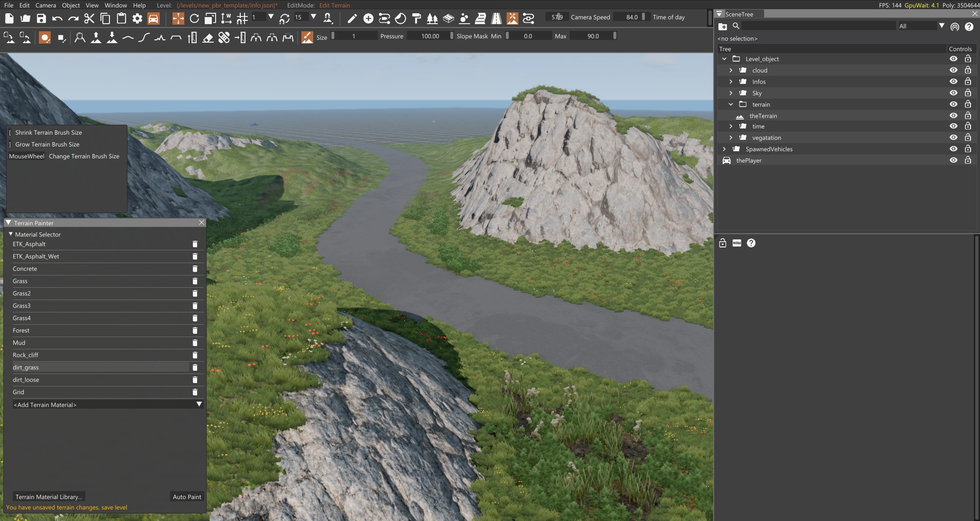Screen dimensions: 980x521
Task: Select the Road Editor tool icon
Action: pos(496,18)
